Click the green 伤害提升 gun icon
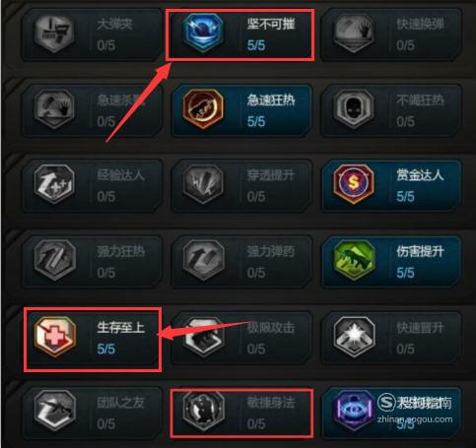 [x=354, y=260]
